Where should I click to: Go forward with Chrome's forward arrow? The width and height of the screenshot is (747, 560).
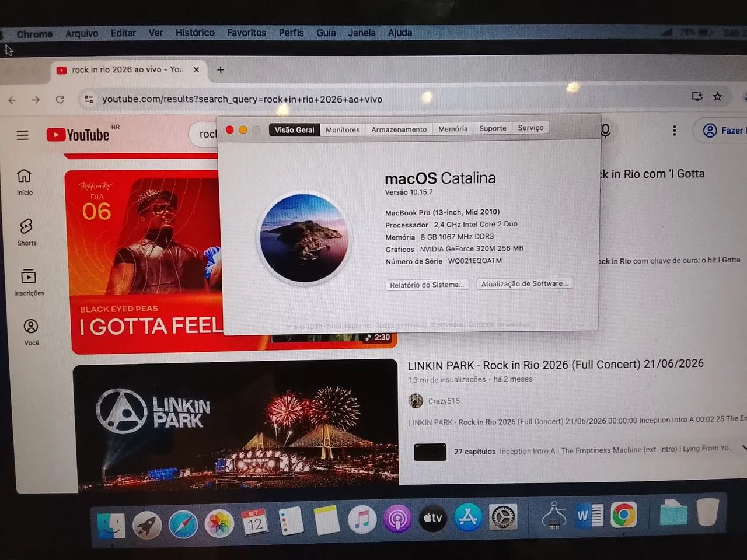36,100
